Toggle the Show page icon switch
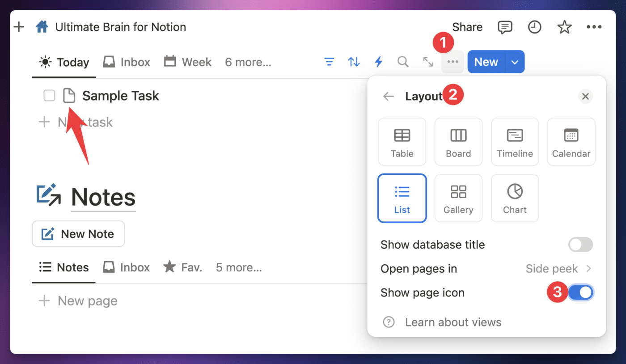 [580, 292]
